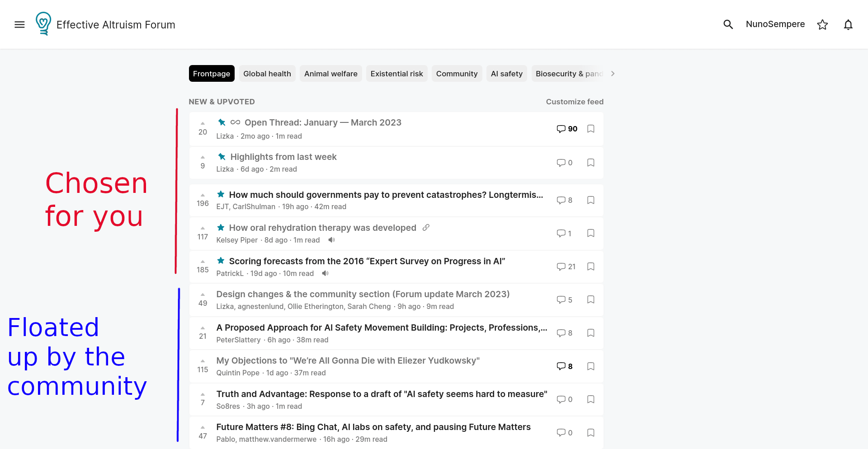Click the star icon in header
The height and width of the screenshot is (449, 868).
[x=822, y=24]
